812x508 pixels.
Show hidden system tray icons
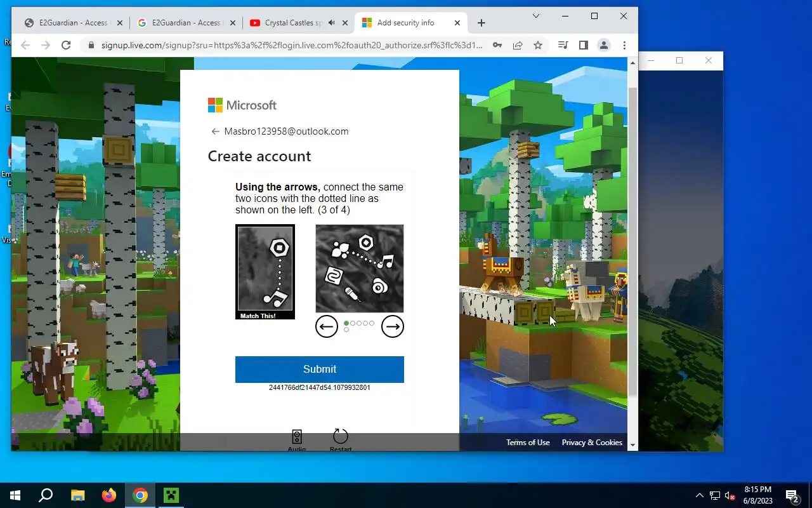point(700,495)
